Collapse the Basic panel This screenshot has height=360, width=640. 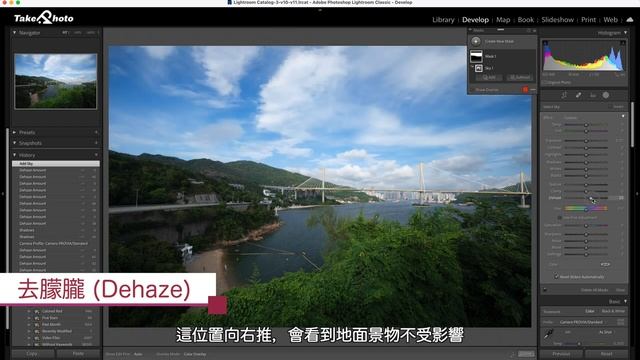pyautogui.click(x=625, y=301)
